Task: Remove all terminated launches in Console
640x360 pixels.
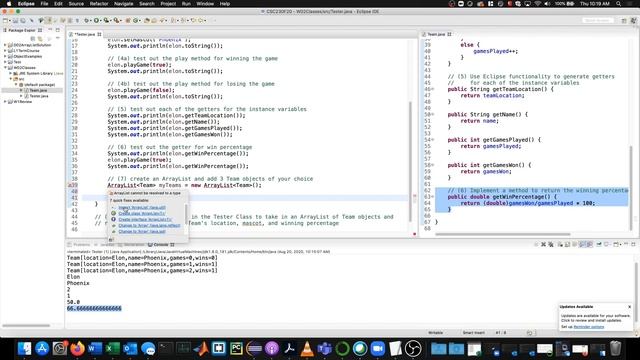Action: coord(551,244)
